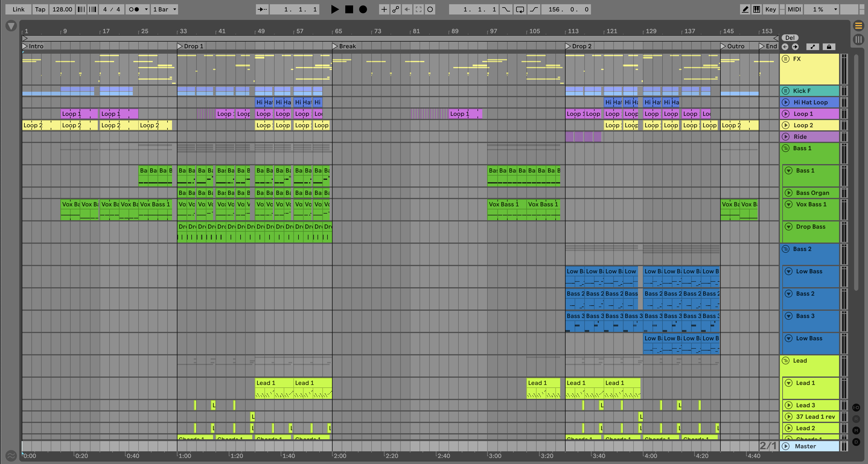Screen dimensions: 868x464
Task: Toggle Automation Mode button beside lock
Action: (x=812, y=47)
